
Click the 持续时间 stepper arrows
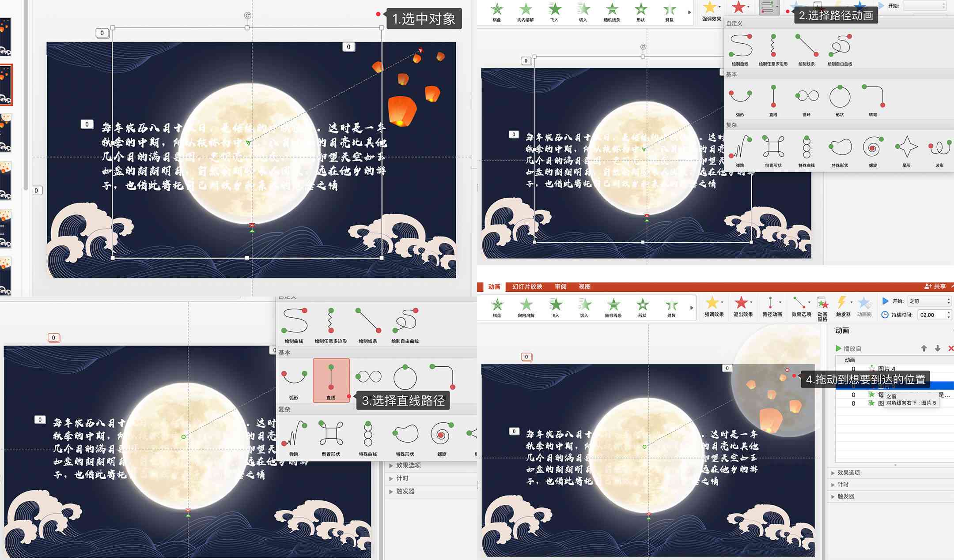point(948,315)
